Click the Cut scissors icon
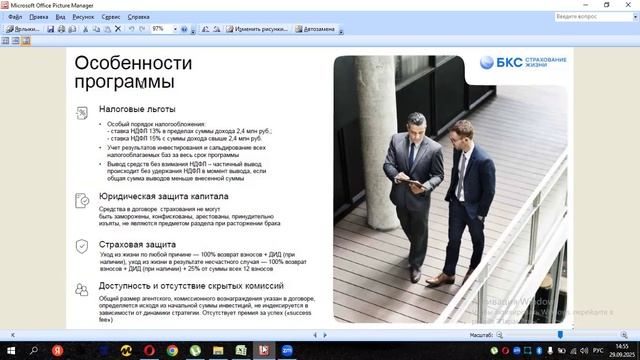This screenshot has width=640, height=360. coord(86,29)
